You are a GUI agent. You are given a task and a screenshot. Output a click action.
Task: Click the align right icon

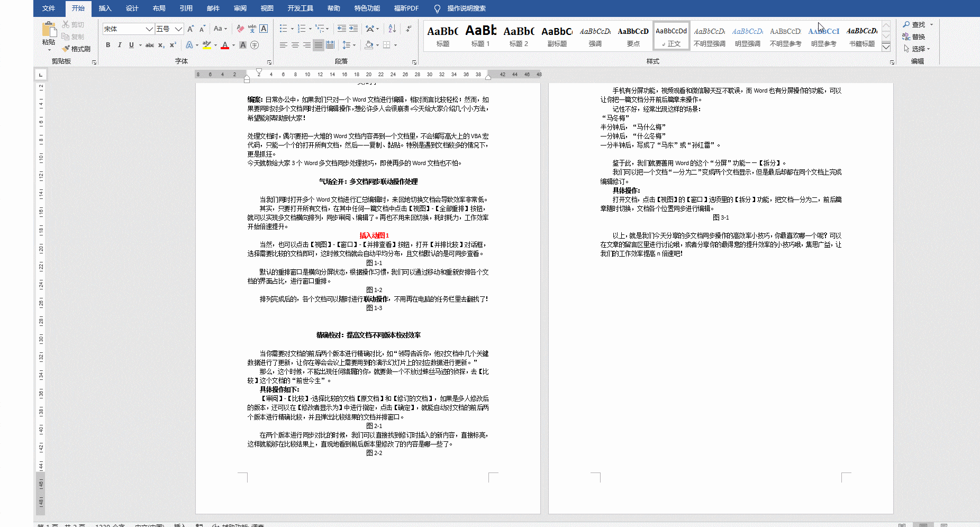307,45
